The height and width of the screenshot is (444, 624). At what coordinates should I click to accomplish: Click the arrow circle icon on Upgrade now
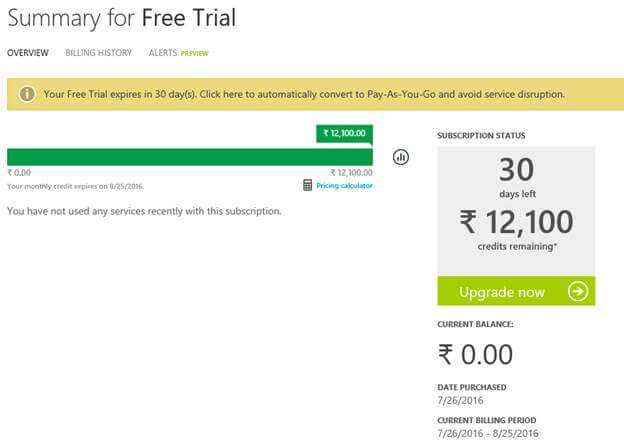[x=577, y=292]
